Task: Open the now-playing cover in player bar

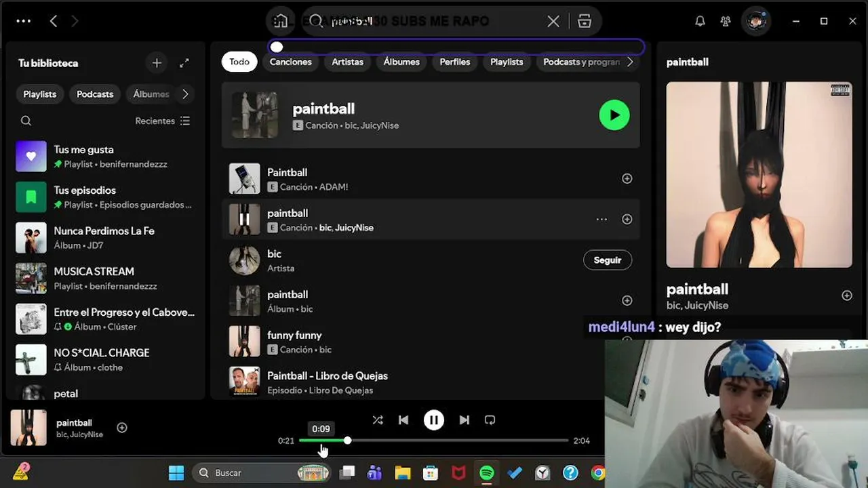Action: tap(28, 428)
